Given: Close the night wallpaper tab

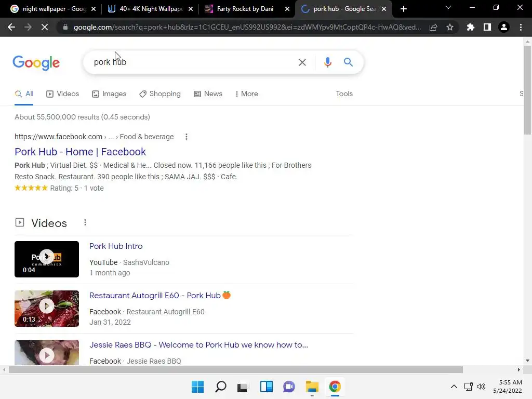Looking at the screenshot, I should point(94,9).
